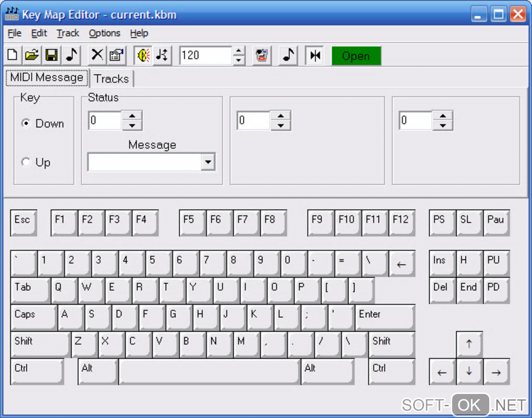This screenshot has height=418, width=532.
Task: Click the Status number field
Action: tap(105, 121)
